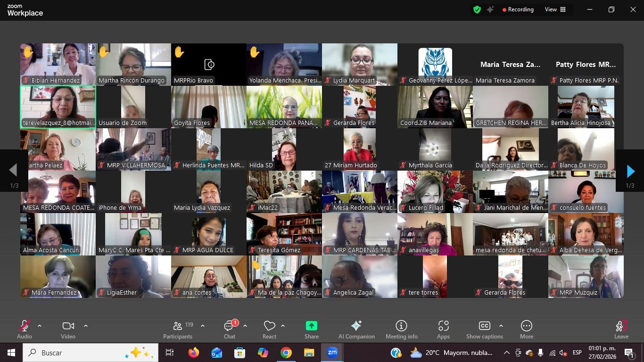Image resolution: width=644 pixels, height=362 pixels.
Task: Go to the previous gallery page
Action: 14,171
